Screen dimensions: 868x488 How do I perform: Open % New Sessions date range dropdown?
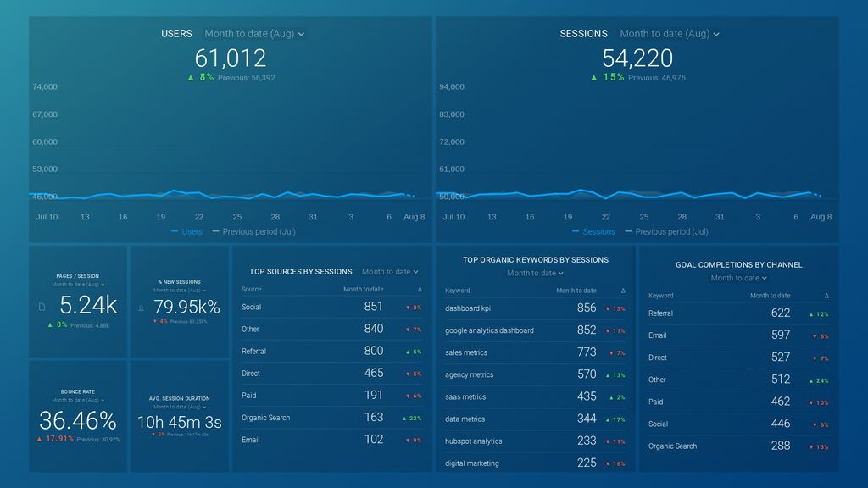[x=180, y=290]
